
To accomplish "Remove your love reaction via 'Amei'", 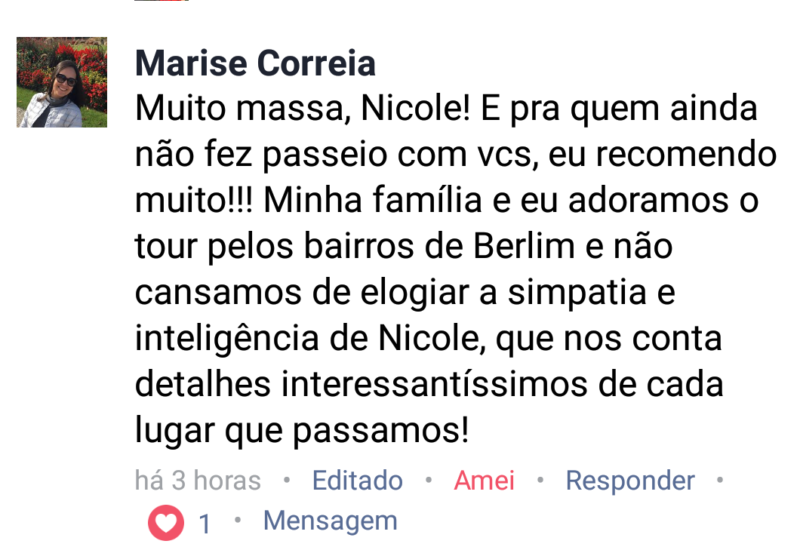I will pyautogui.click(x=484, y=480).
